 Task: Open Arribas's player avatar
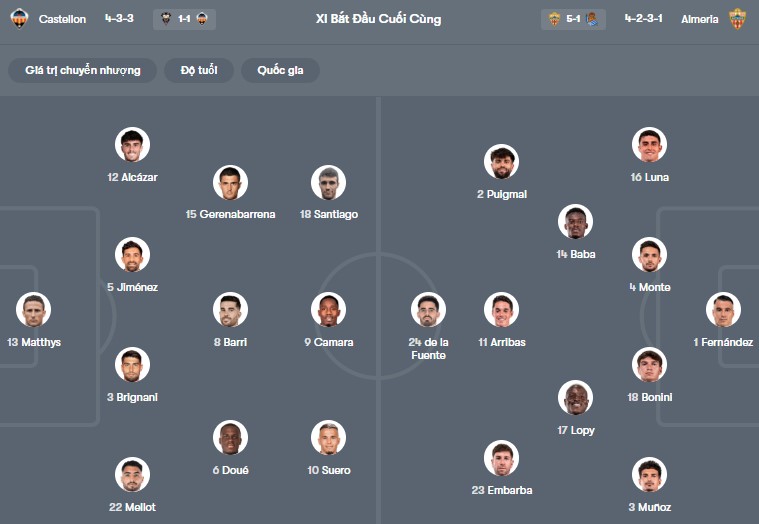tap(501, 310)
